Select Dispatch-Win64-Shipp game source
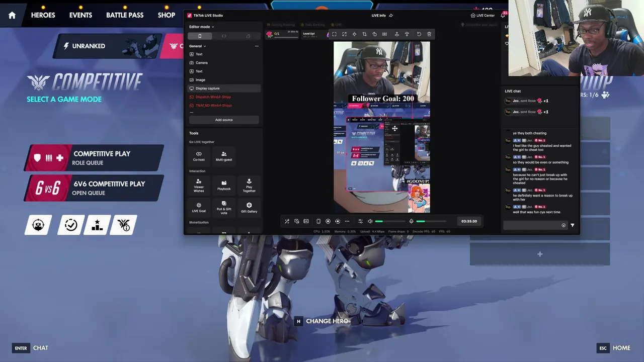Image resolution: width=644 pixels, height=362 pixels. (x=224, y=97)
